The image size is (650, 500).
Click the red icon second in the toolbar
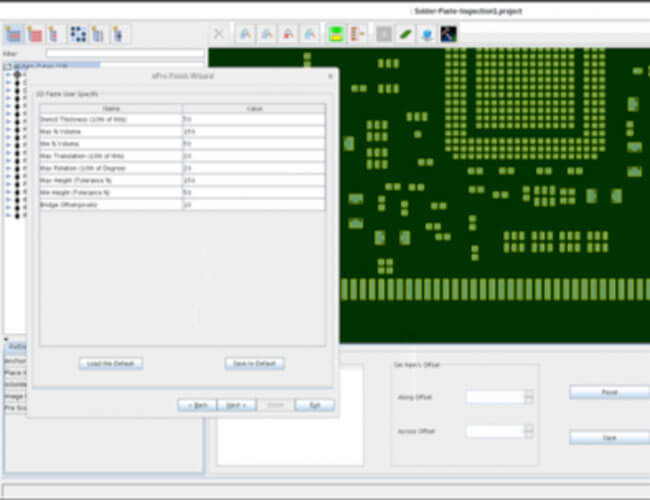(x=35, y=33)
